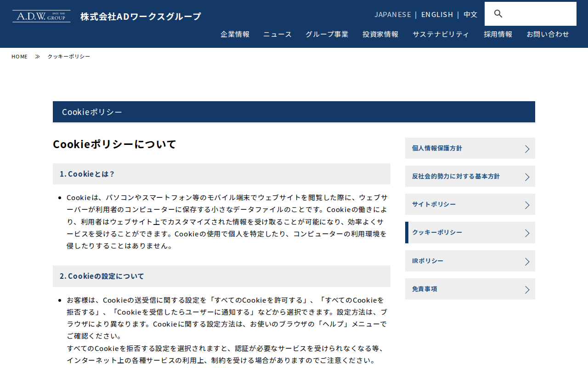The height and width of the screenshot is (368, 588).
Task: Go to HOME via breadcrumb
Action: pos(20,57)
